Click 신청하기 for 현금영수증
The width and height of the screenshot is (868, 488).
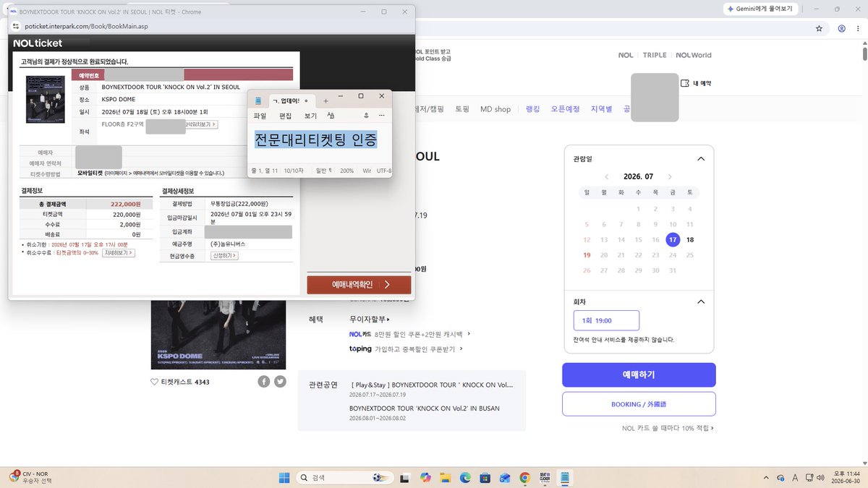[x=224, y=256]
